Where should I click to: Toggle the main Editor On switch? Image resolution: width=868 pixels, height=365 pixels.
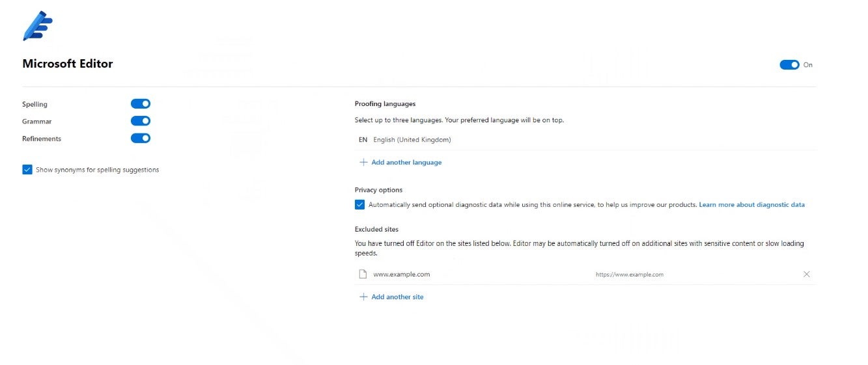click(x=789, y=65)
